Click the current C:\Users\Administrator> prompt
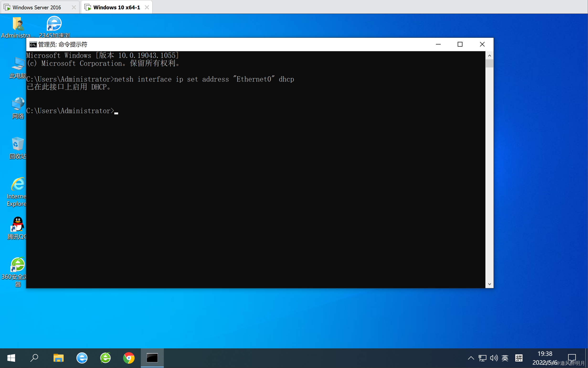This screenshot has height=368, width=588. click(x=70, y=111)
